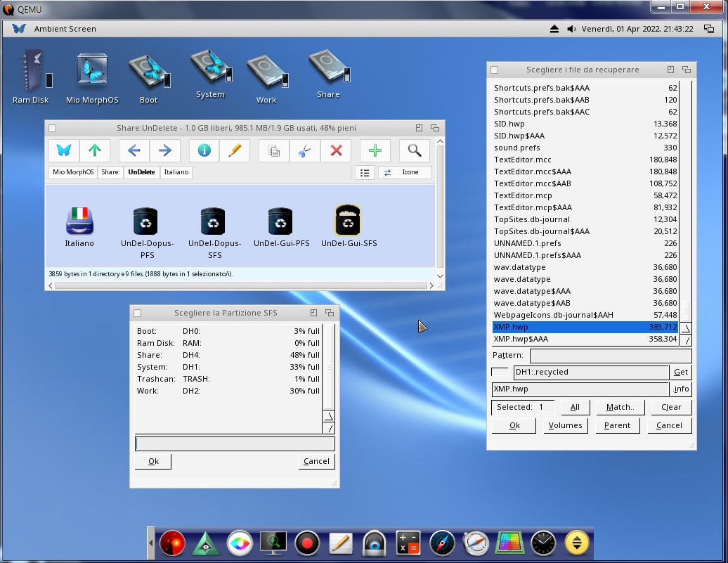Toggle the gadget left of Scegliere la Partizione SFS

138,313
